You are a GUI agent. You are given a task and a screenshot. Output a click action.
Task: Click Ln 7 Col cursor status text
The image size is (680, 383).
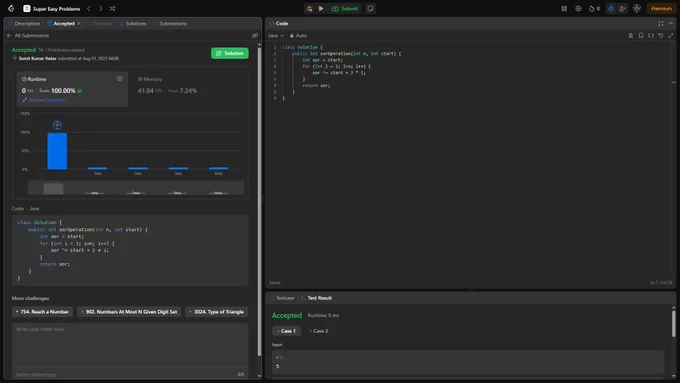pyautogui.click(x=661, y=282)
